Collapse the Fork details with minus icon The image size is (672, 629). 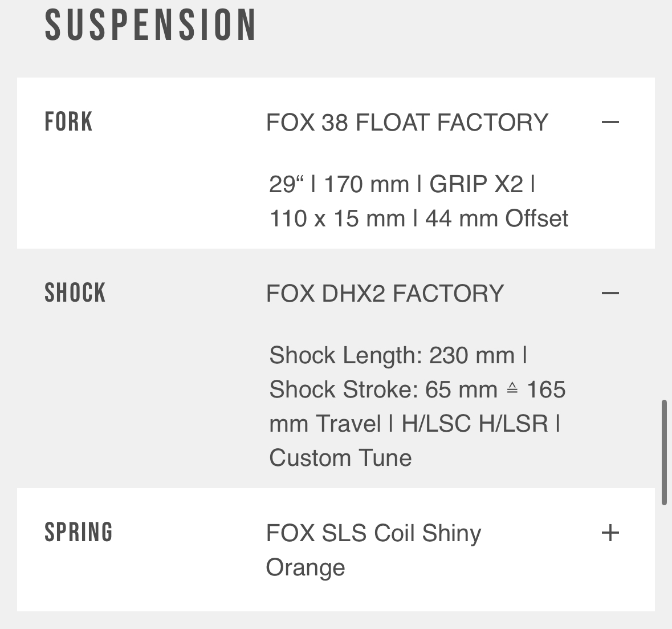[610, 122]
